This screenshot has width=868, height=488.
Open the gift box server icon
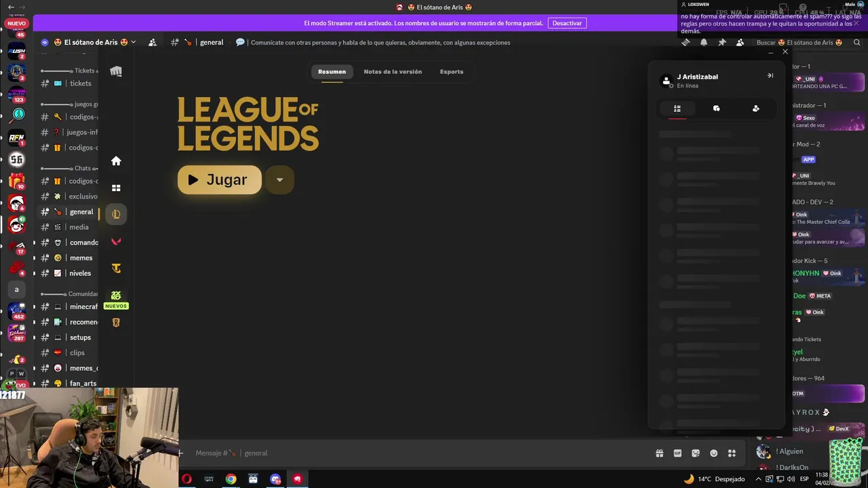[x=17, y=181]
